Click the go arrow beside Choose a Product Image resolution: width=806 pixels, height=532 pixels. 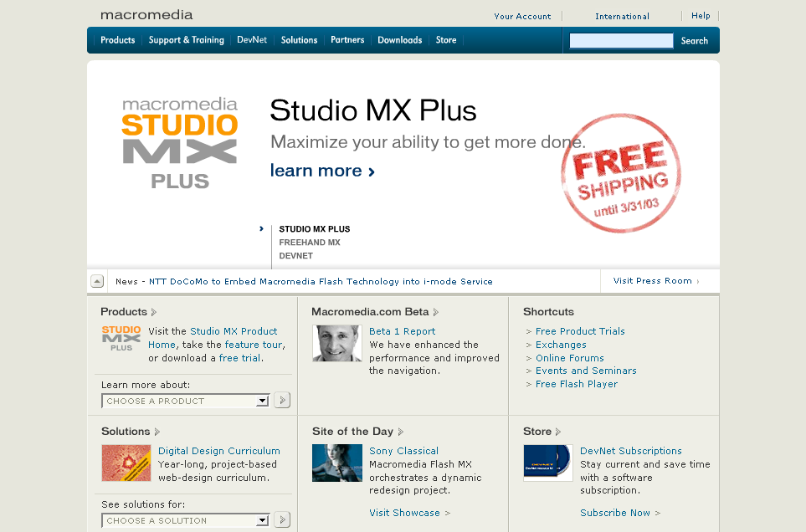[x=282, y=400]
